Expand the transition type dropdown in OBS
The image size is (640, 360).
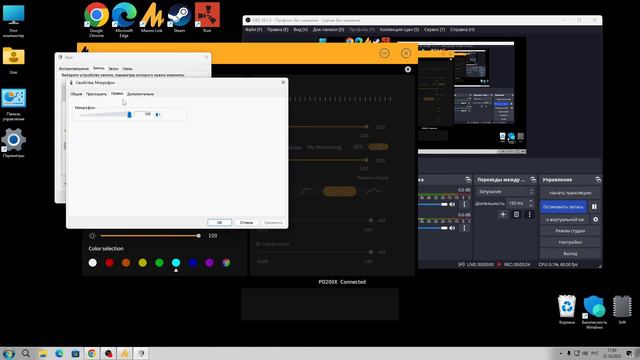click(505, 191)
